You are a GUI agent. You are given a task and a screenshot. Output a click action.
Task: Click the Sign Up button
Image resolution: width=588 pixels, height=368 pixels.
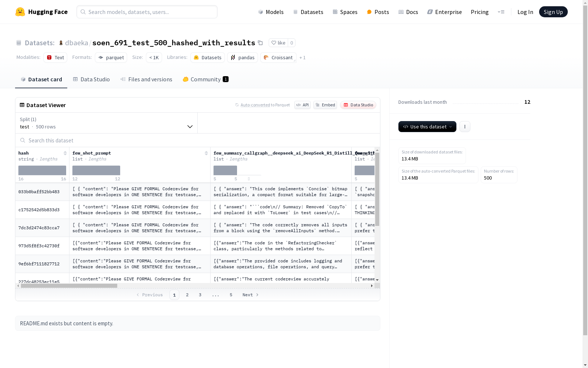pyautogui.click(x=553, y=12)
